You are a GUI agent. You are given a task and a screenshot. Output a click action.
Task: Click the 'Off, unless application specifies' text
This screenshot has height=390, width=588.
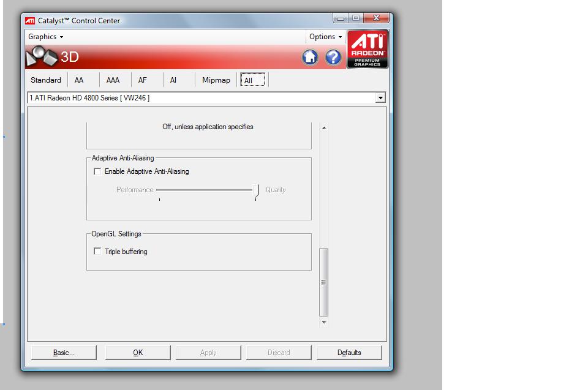208,127
